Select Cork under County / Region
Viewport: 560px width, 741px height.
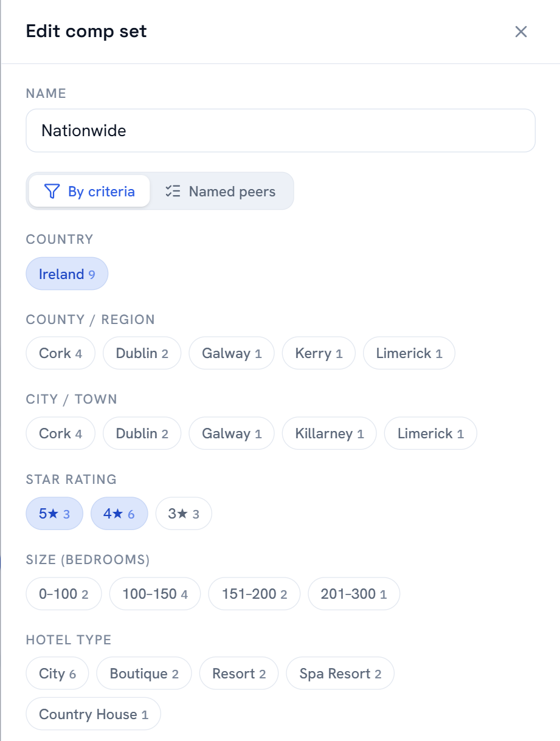tap(60, 353)
